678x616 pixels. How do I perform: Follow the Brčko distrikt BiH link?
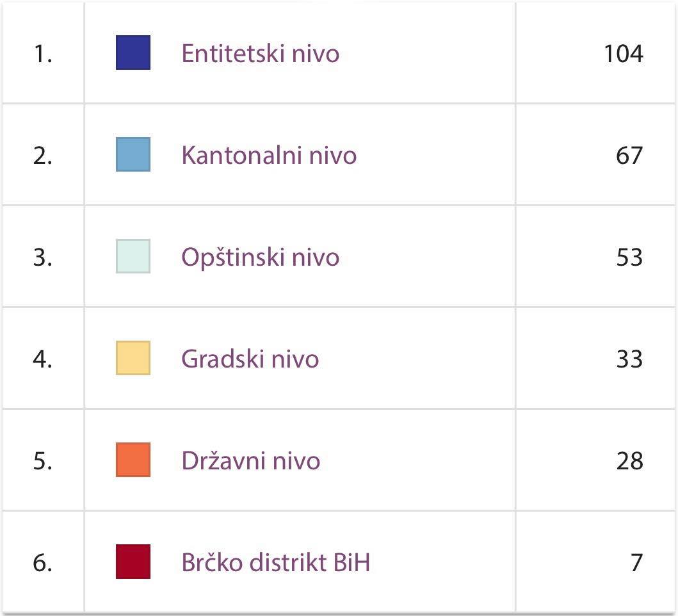click(275, 562)
